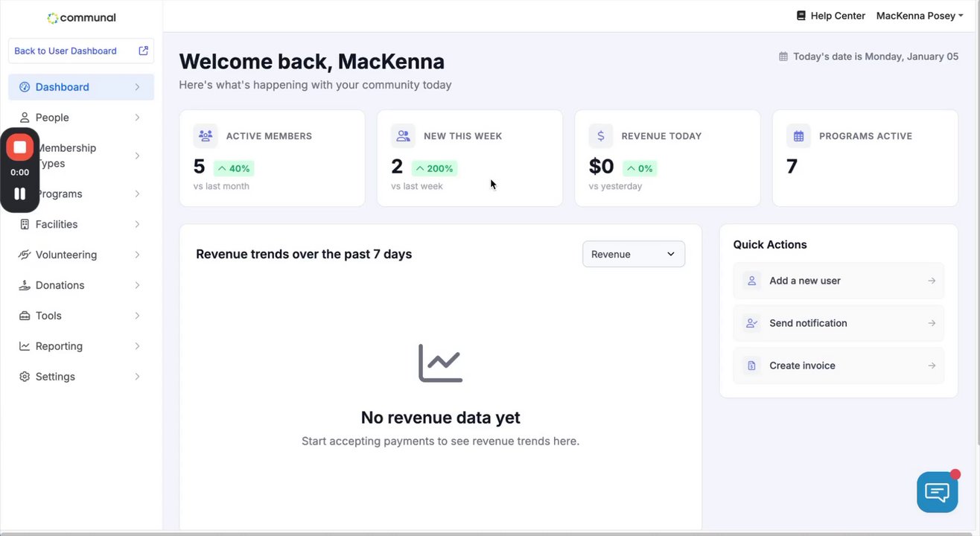The width and height of the screenshot is (980, 536).
Task: Open the Donations menu item
Action: (60, 285)
